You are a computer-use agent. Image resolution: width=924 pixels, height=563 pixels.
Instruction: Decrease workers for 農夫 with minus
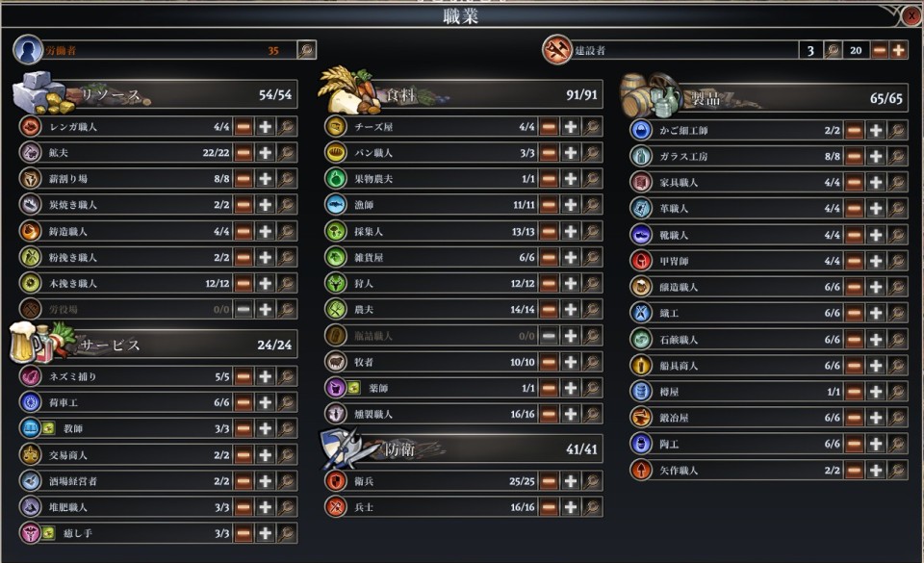coord(549,309)
